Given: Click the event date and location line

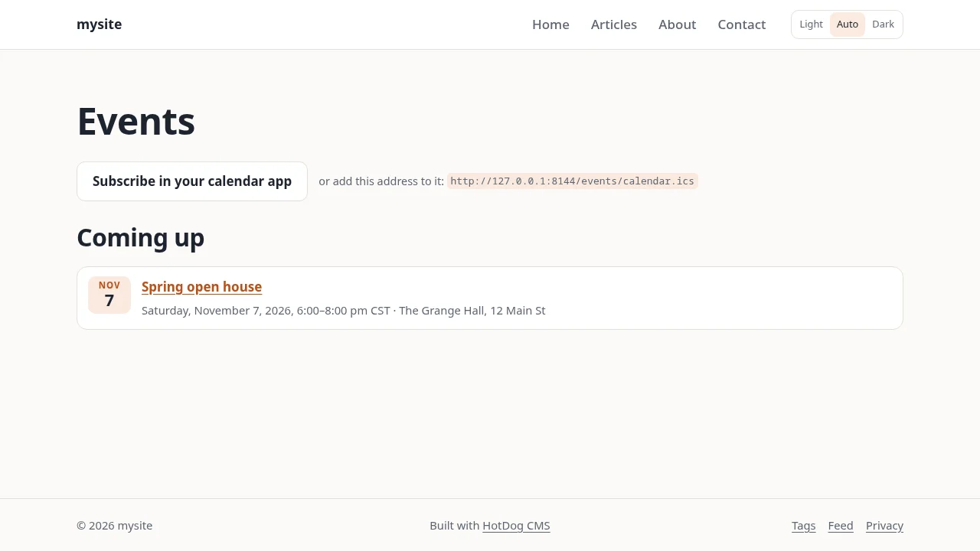Looking at the screenshot, I should click(344, 311).
